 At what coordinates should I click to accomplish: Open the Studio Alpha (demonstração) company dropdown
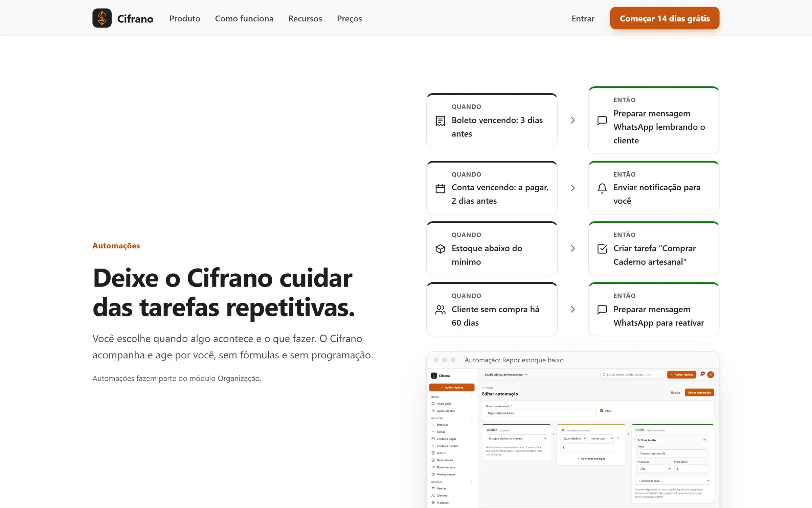(506, 375)
